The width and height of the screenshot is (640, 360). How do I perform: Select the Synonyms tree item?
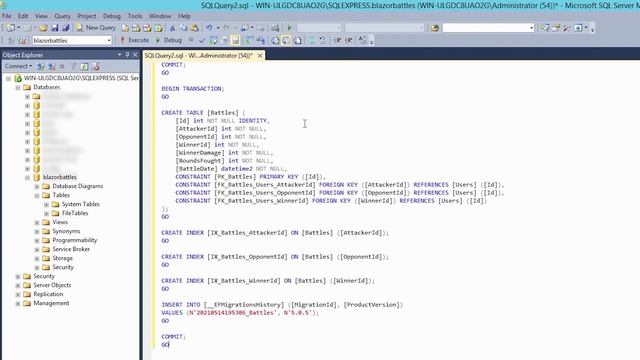coord(66,231)
